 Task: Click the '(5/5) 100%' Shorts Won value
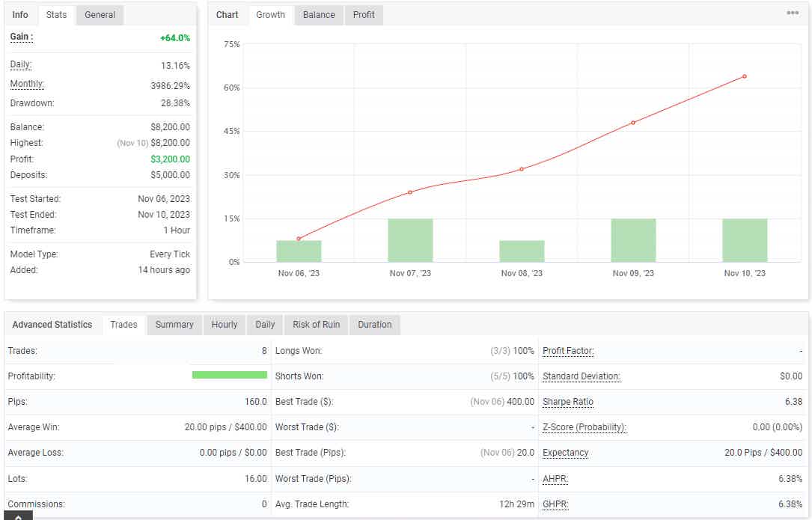512,376
